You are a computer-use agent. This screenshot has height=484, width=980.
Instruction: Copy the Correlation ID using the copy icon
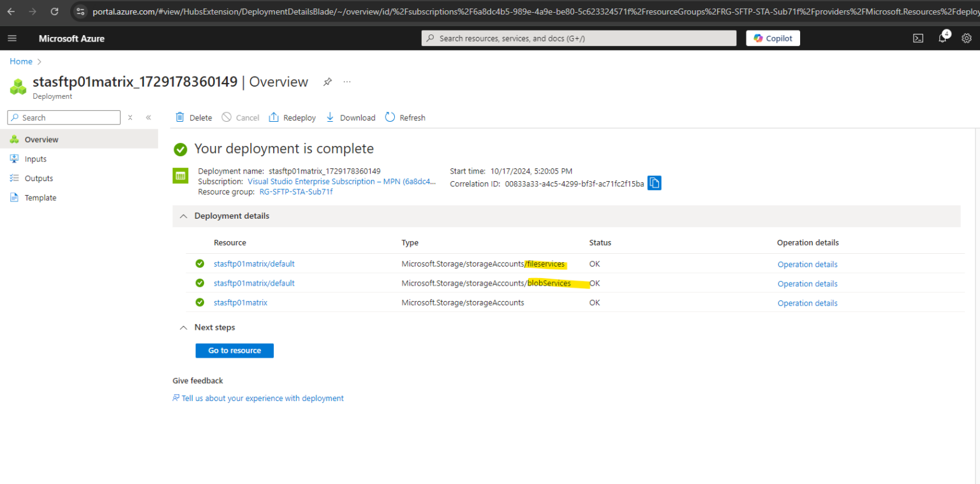(654, 183)
